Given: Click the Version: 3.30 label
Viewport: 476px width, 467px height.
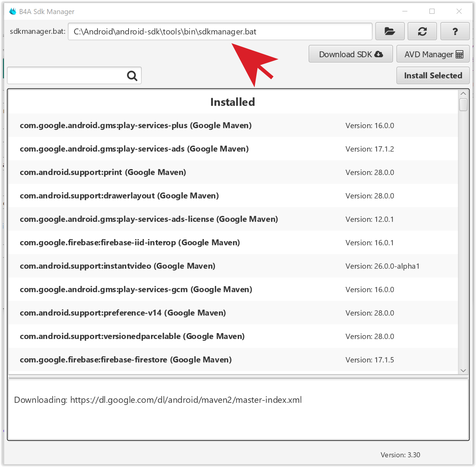Looking at the screenshot, I should click(400, 455).
